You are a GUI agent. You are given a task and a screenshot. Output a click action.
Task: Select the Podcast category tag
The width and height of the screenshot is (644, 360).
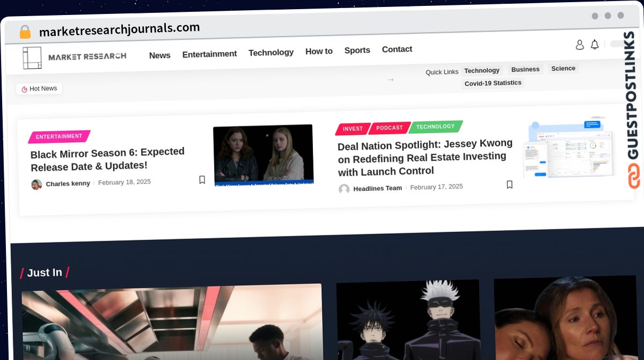point(389,128)
